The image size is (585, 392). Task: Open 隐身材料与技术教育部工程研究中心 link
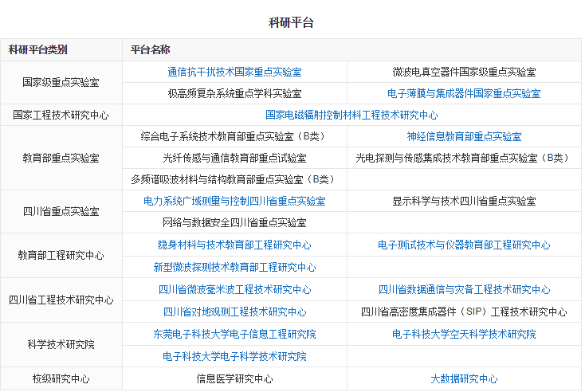(x=234, y=245)
